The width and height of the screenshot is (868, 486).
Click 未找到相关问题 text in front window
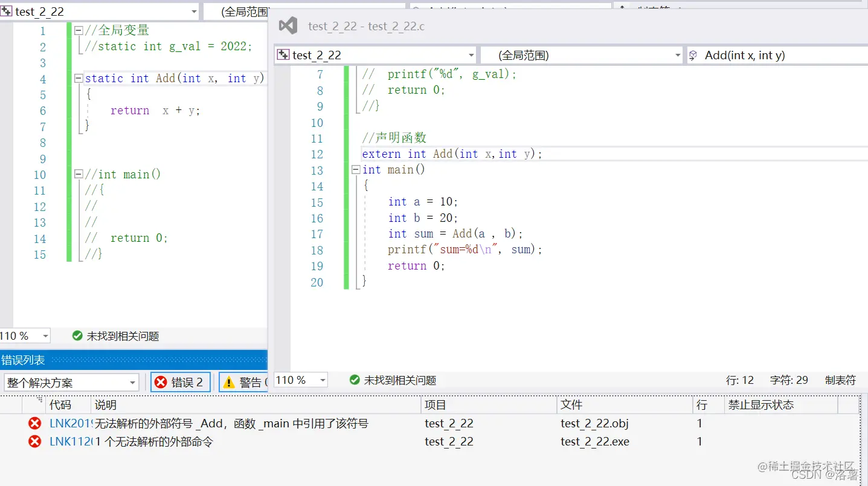(x=400, y=380)
